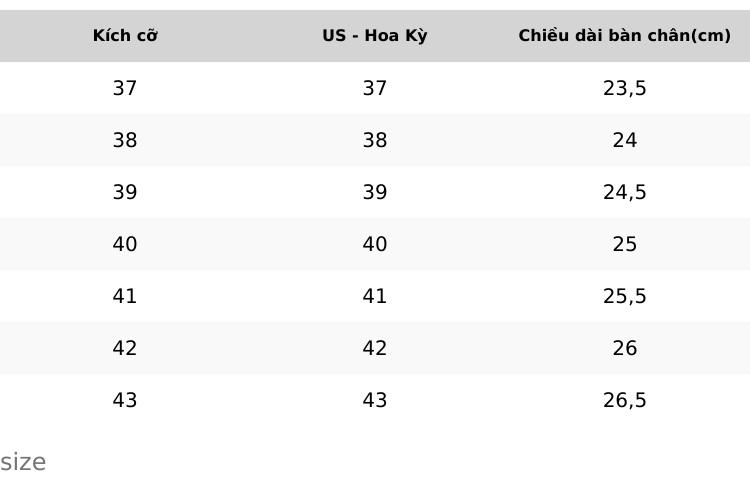Click the 'size' text below table
The width and height of the screenshot is (750, 498).
point(23,462)
